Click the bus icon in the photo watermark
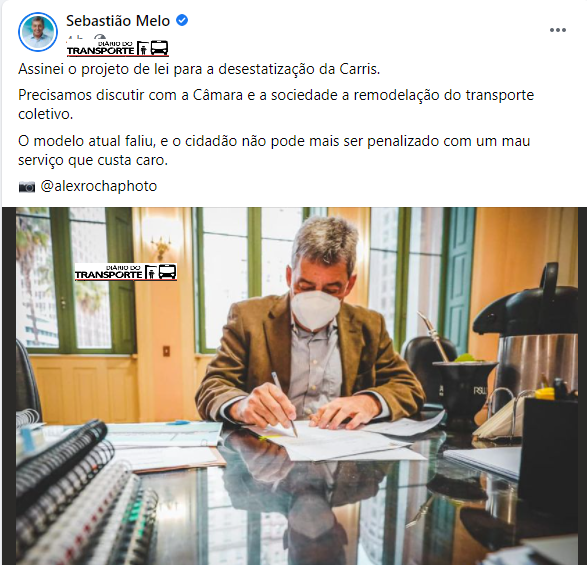Viewport: 587px width, 565px height. click(x=167, y=271)
